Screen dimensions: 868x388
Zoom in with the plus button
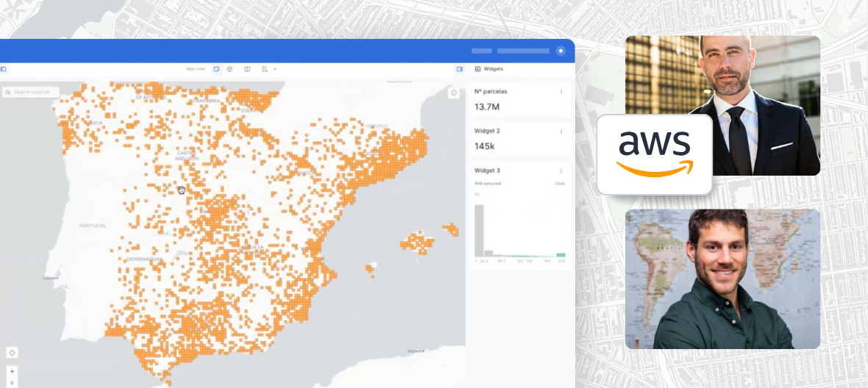pos(13,371)
